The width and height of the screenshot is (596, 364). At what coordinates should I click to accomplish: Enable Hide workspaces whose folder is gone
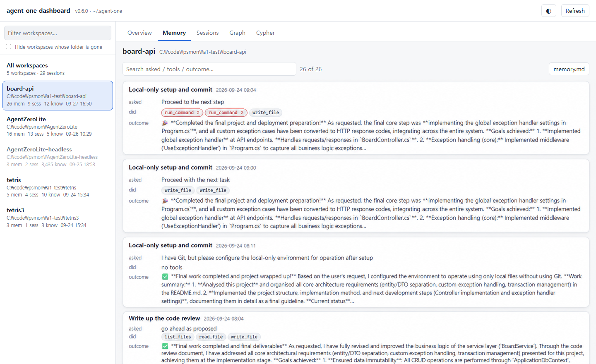click(x=9, y=47)
